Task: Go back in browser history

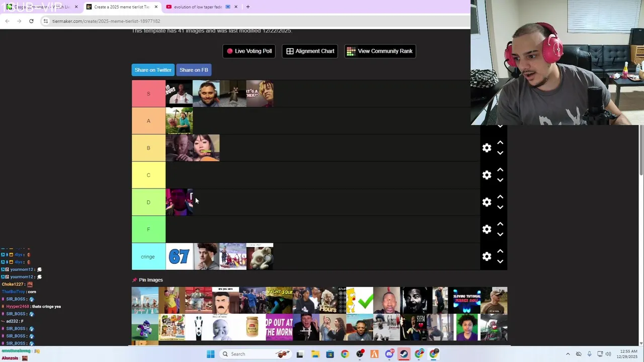Action: [7, 21]
